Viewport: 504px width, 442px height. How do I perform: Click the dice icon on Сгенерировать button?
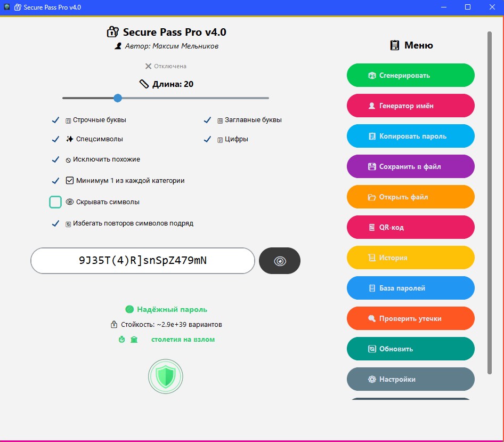click(372, 76)
